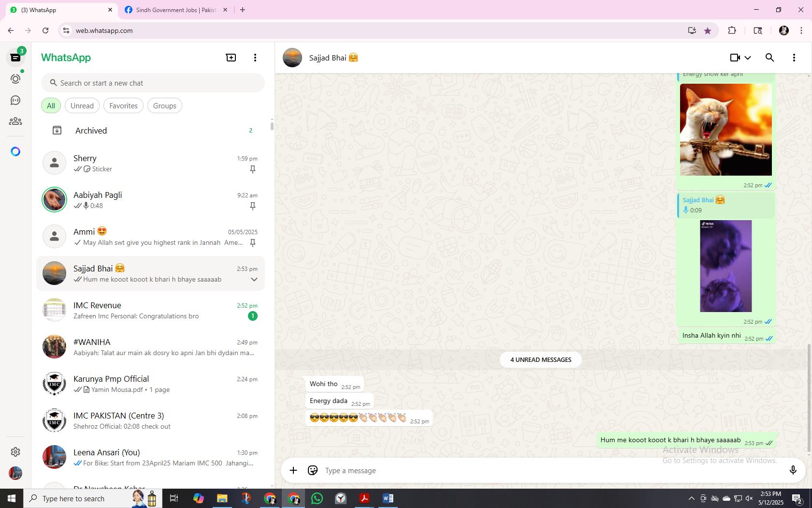The width and height of the screenshot is (812, 508).
Task: Expand the call options arrow
Action: pos(748,58)
